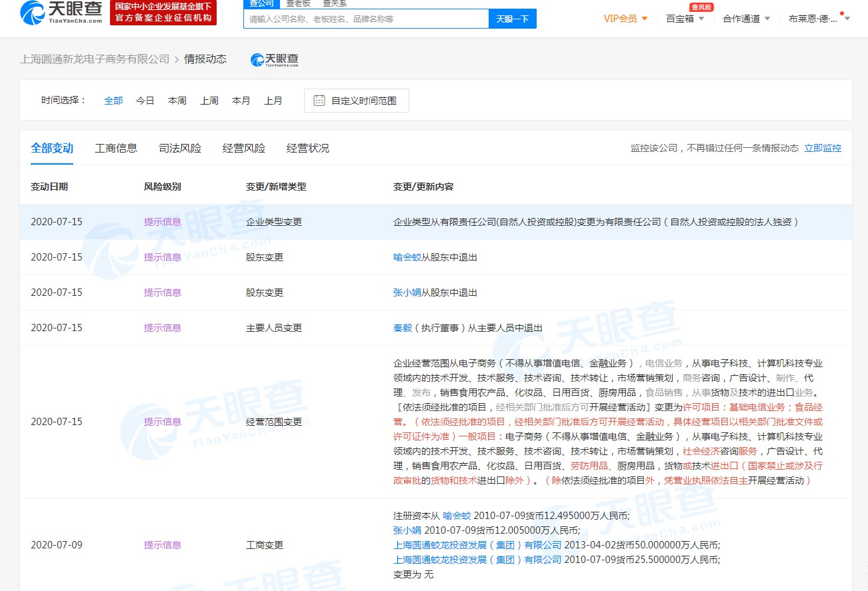Viewport: 868px width, 591px height.
Task: Switch to the 经营状况 tab
Action: pyautogui.click(x=308, y=148)
